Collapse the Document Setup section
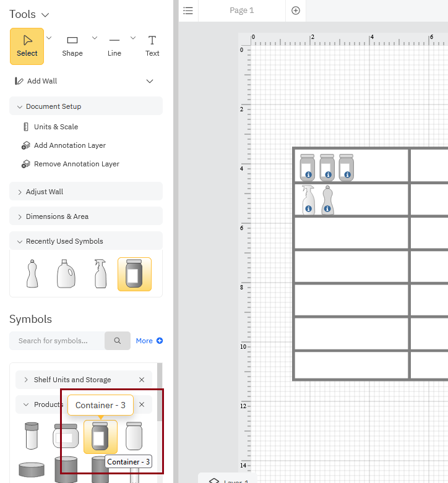This screenshot has width=448, height=483. (x=86, y=106)
